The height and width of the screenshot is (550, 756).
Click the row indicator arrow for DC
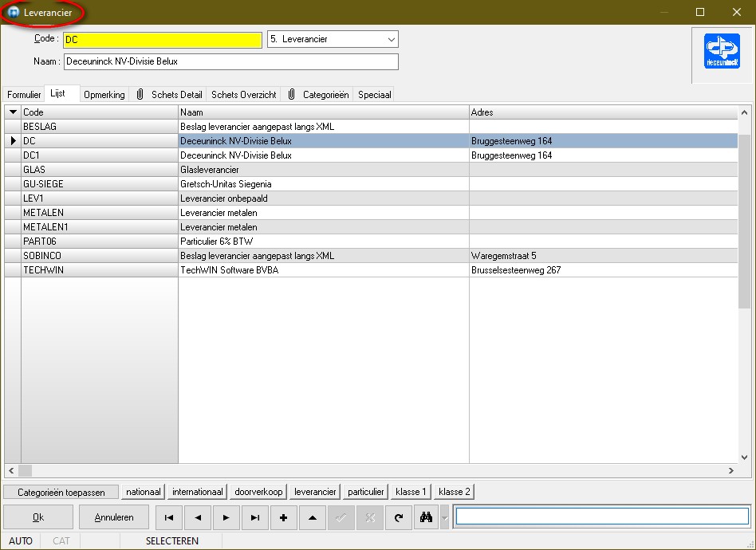pyautogui.click(x=13, y=141)
